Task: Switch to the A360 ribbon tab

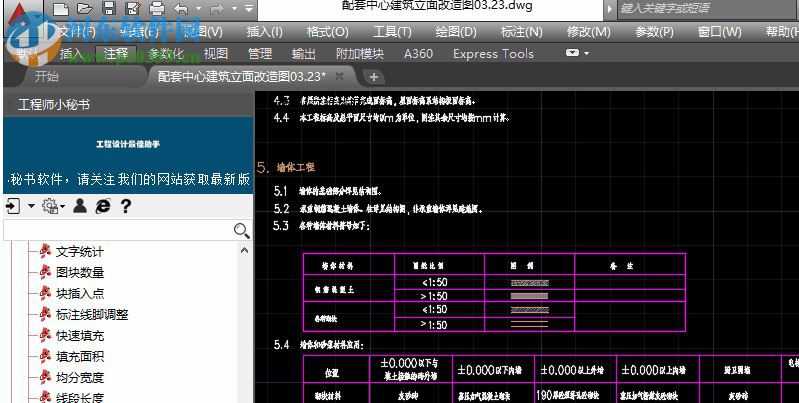Action: (x=418, y=54)
